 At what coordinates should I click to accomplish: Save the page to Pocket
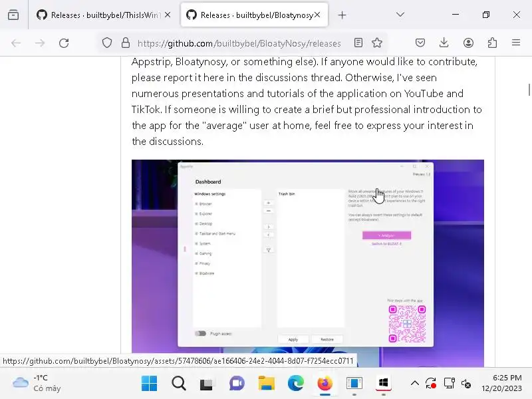(420, 43)
